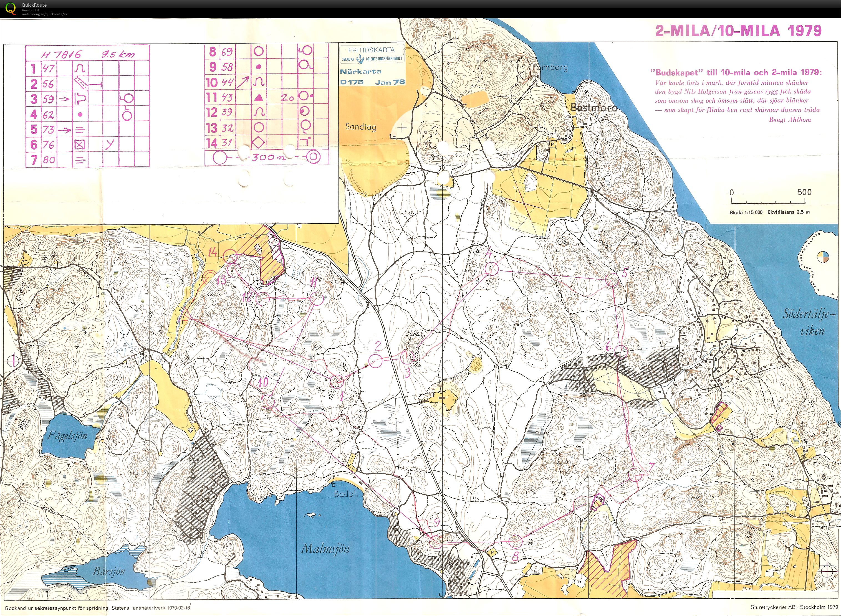Click the double-circle finish symbol after "300m"
The height and width of the screenshot is (616, 841).
[x=313, y=157]
